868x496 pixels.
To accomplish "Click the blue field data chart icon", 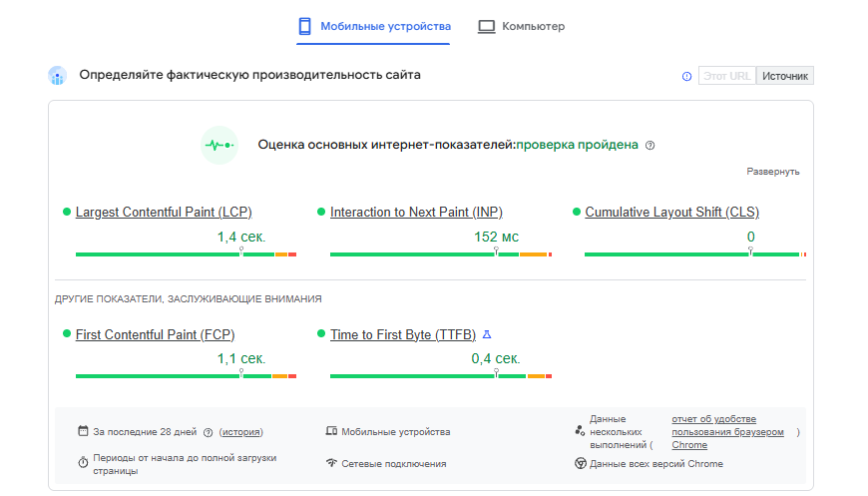I will point(57,75).
